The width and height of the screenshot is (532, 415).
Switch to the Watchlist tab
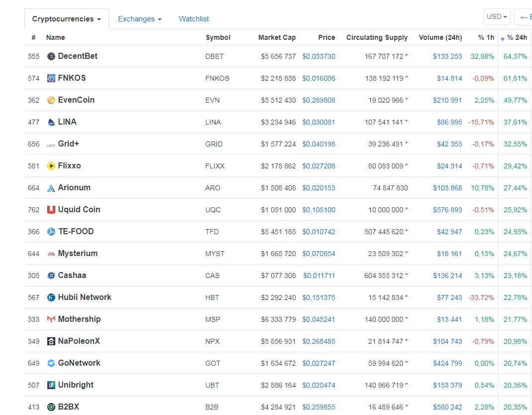pyautogui.click(x=194, y=19)
